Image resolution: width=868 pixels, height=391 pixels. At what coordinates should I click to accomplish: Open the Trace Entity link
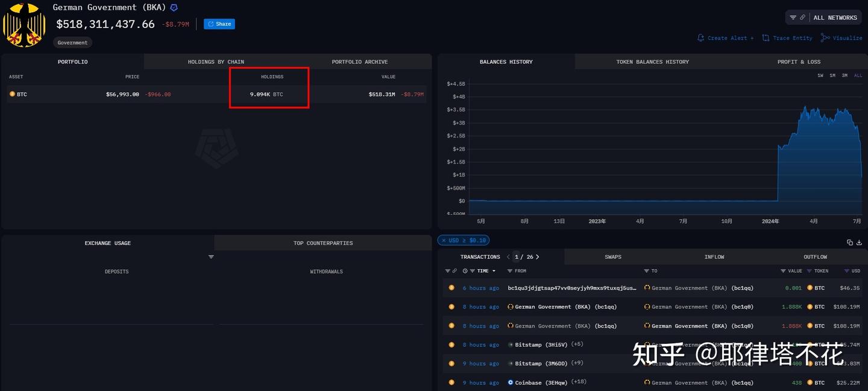coord(793,38)
